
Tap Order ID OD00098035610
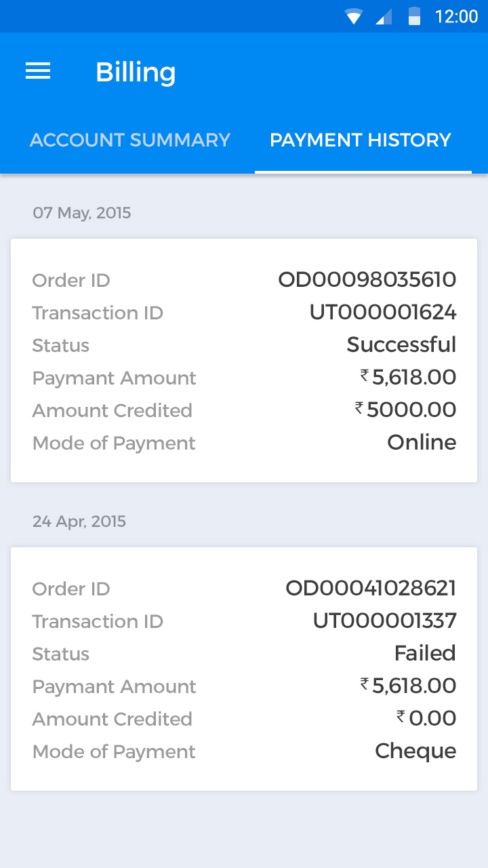click(367, 279)
